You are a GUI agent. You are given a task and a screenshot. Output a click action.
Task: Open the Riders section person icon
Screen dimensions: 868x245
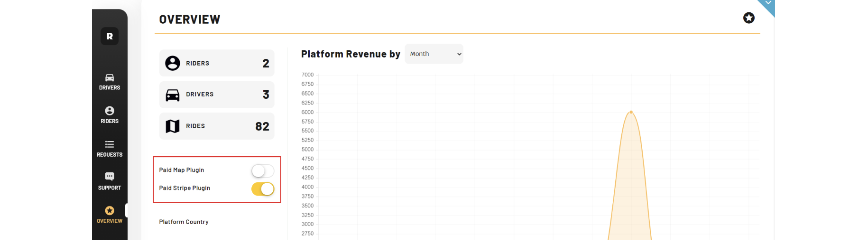pos(110,111)
